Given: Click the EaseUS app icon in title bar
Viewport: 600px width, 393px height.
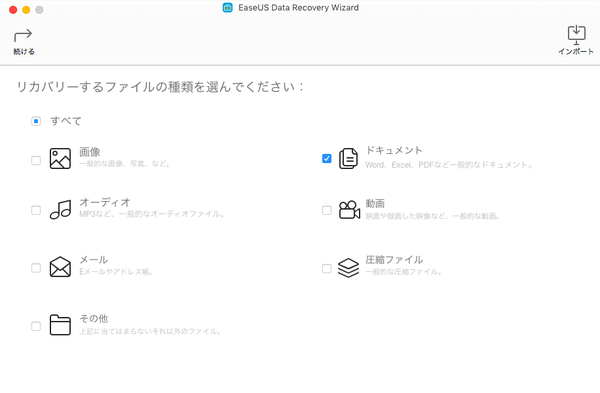Looking at the screenshot, I should (228, 8).
